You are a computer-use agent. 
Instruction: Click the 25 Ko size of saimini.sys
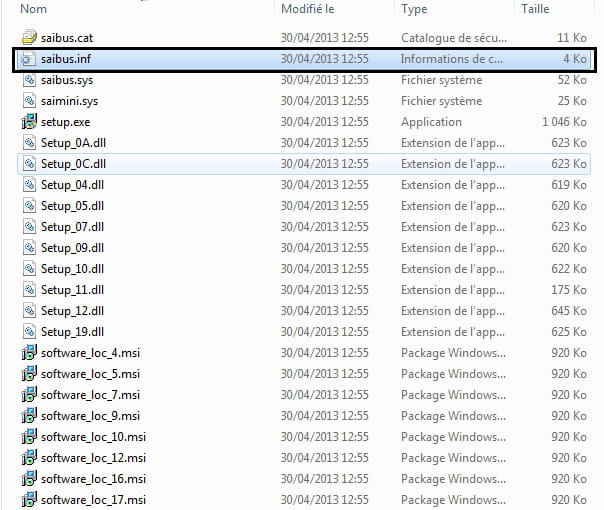(x=572, y=101)
